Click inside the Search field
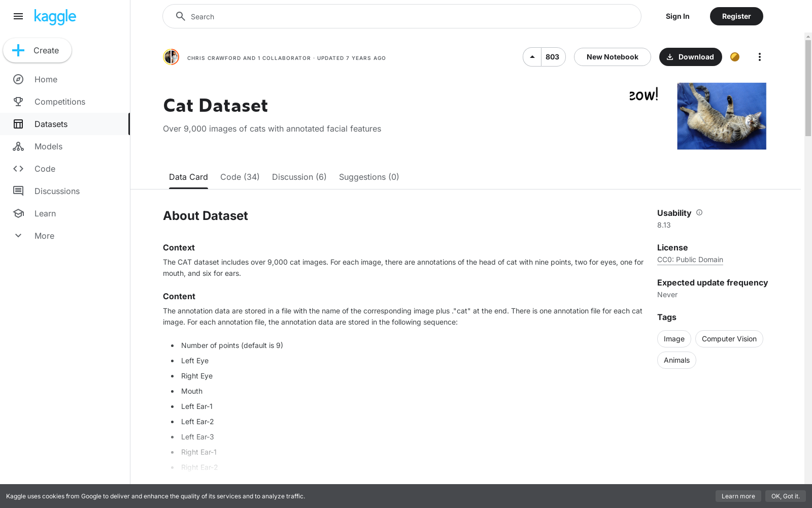The height and width of the screenshot is (508, 812). (x=401, y=16)
